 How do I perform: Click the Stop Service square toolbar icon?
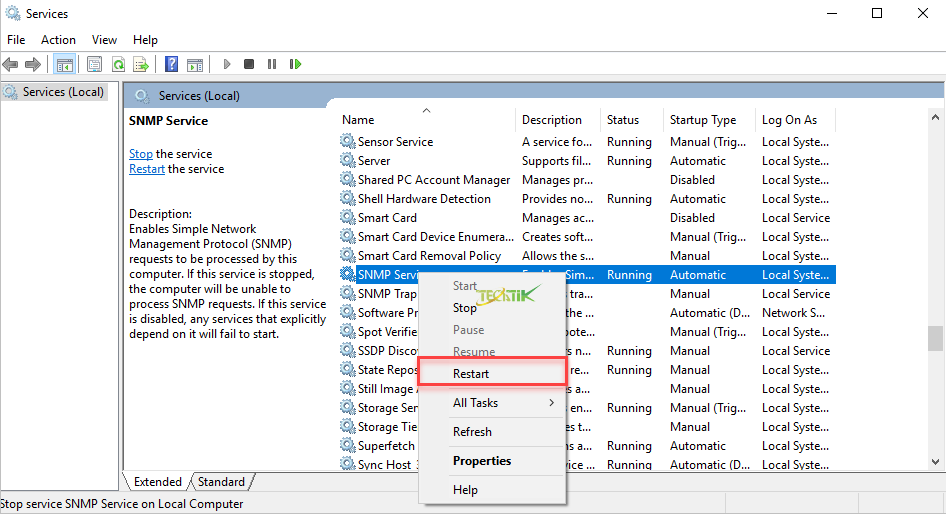pyautogui.click(x=249, y=64)
